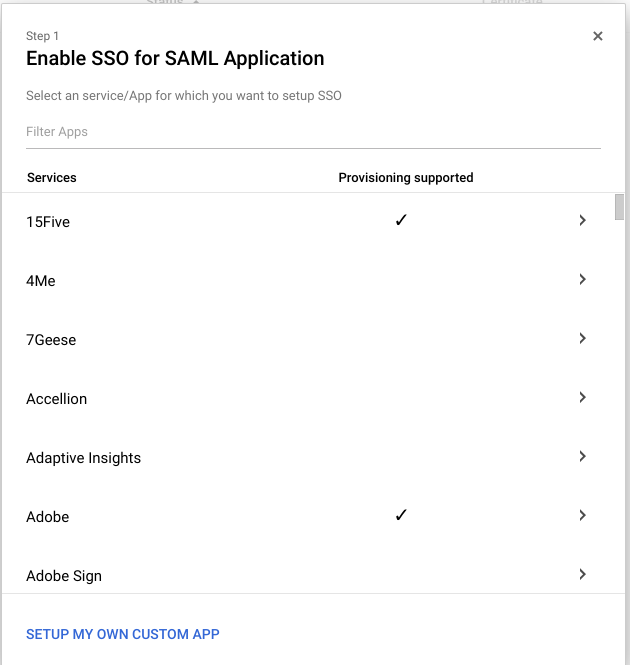Click the services list scrollbar thumb

(619, 207)
